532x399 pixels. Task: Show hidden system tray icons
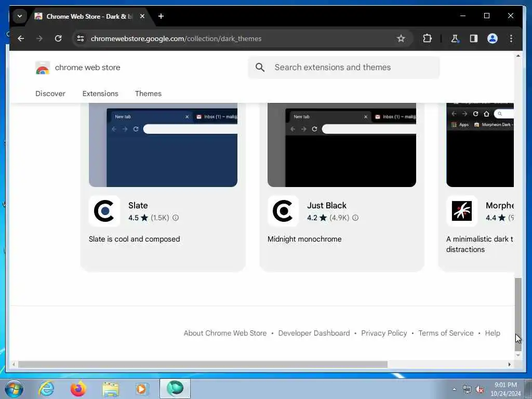(x=454, y=389)
